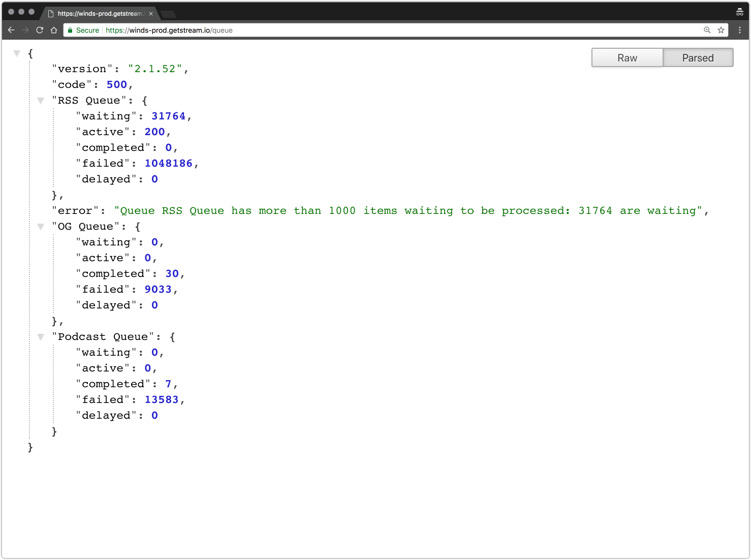
Task: Open the Chrome three-dot menu
Action: (739, 30)
